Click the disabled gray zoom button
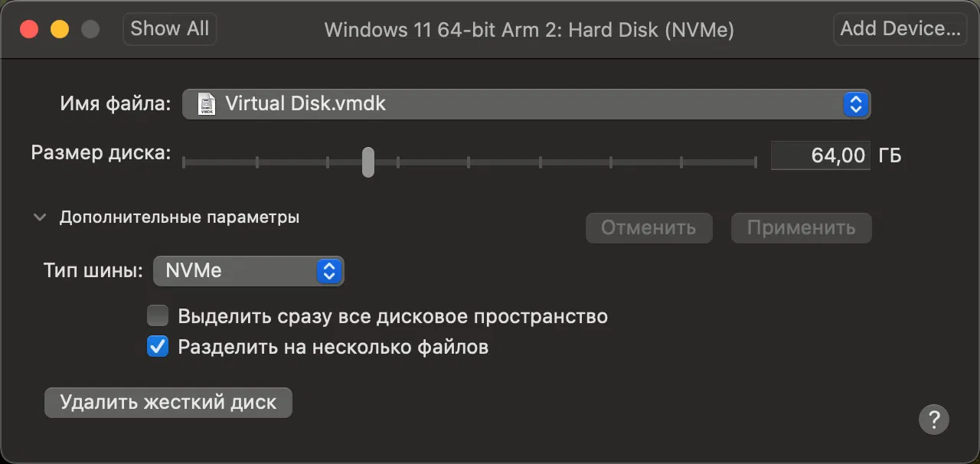This screenshot has width=980, height=464. 90,30
